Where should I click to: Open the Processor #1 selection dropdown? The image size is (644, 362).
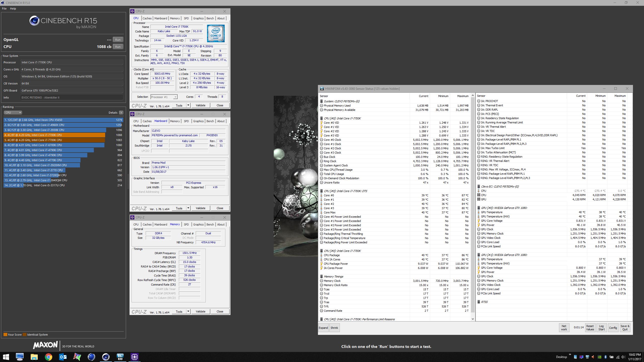pos(164,97)
